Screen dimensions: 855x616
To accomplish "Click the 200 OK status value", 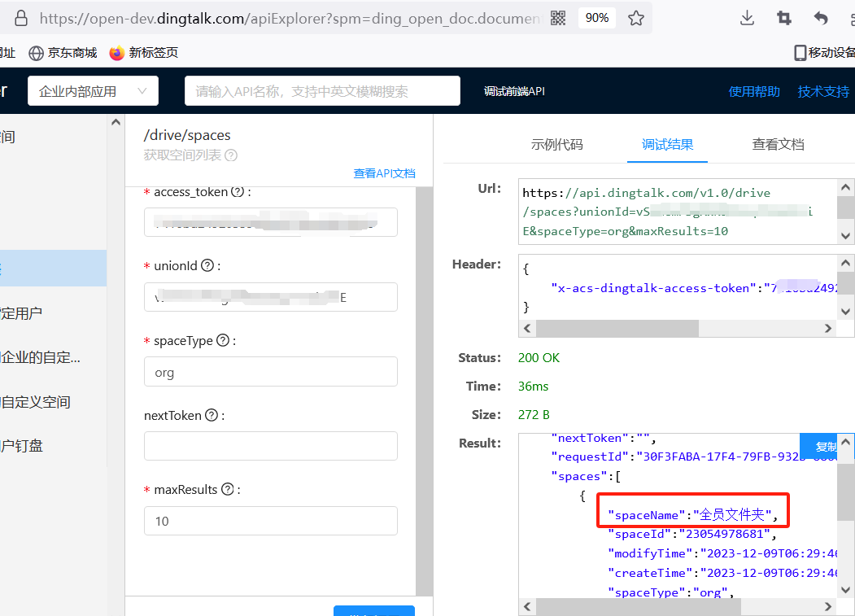I will pos(539,358).
